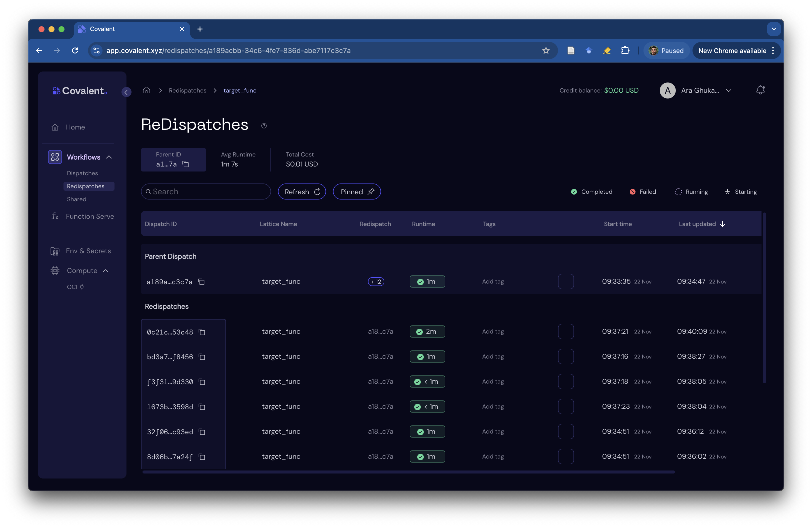The width and height of the screenshot is (812, 528).
Task: Click inside the Search field
Action: pos(206,191)
